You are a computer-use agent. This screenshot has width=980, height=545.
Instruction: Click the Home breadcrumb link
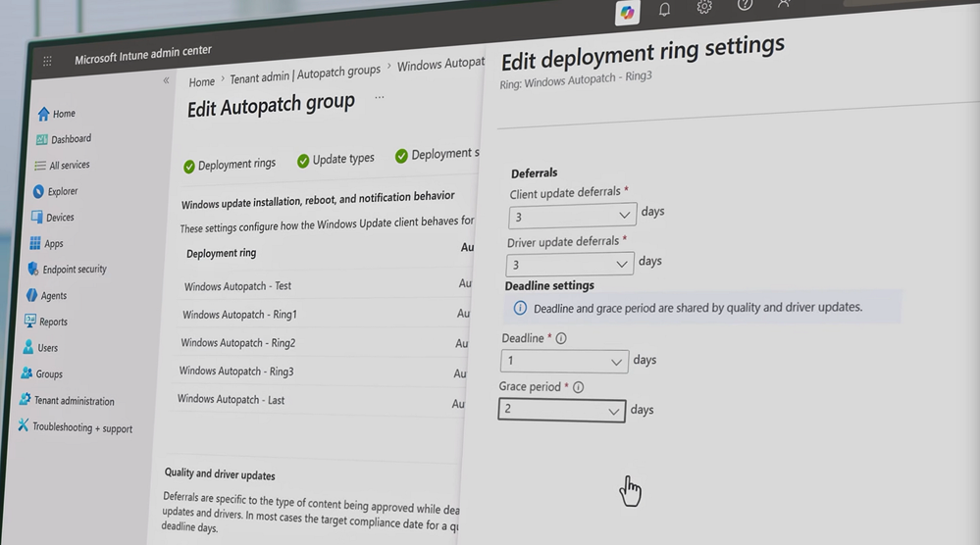click(202, 81)
